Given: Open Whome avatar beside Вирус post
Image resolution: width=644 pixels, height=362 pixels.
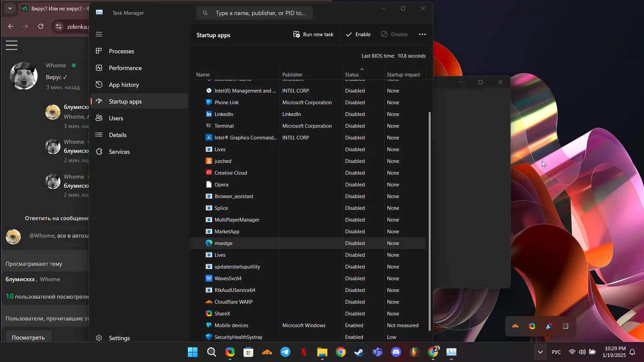Looking at the screenshot, I should click(23, 76).
